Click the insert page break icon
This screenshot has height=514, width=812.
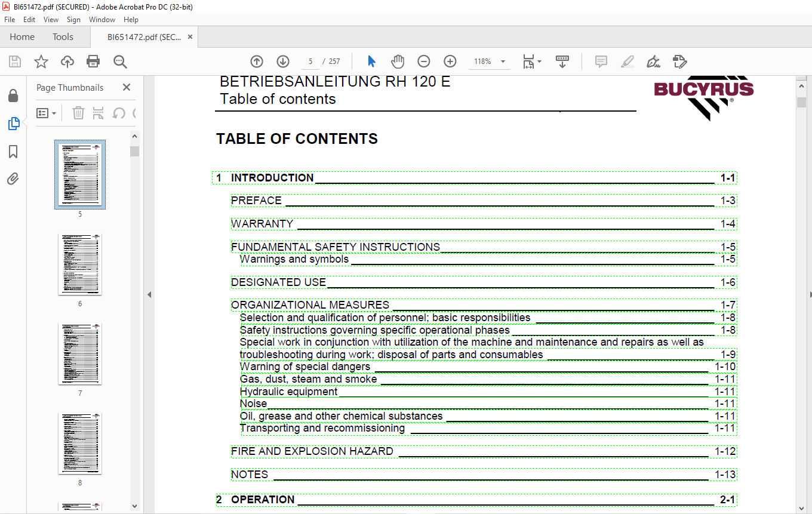tap(99, 113)
